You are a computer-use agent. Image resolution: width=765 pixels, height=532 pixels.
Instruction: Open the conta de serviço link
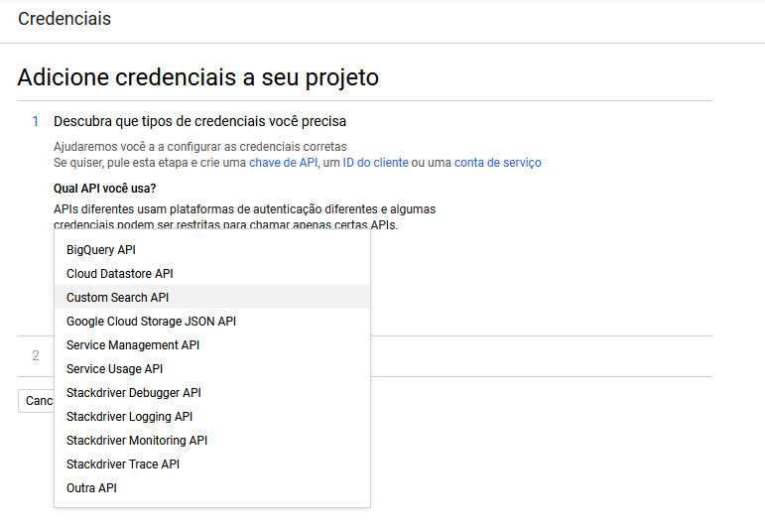click(x=498, y=163)
